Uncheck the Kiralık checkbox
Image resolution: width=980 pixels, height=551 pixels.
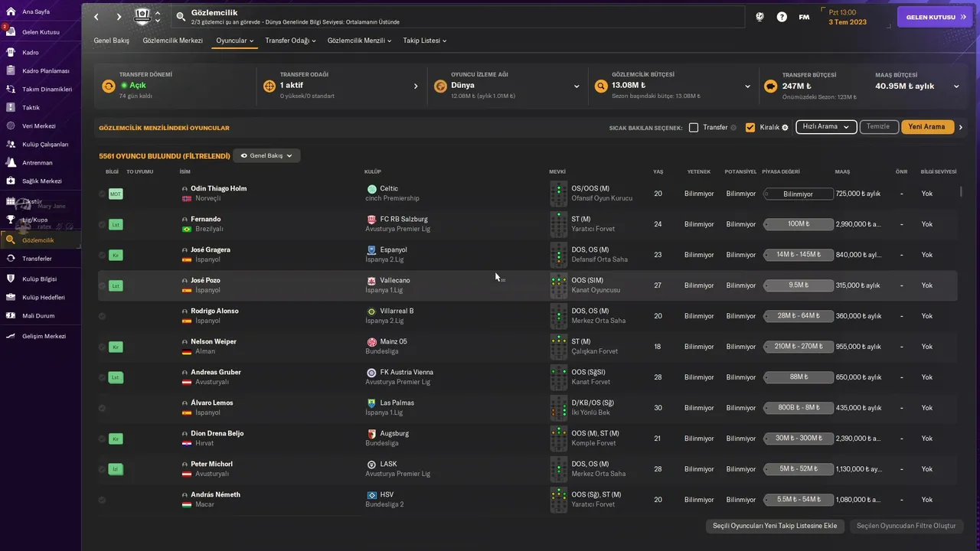(750, 127)
